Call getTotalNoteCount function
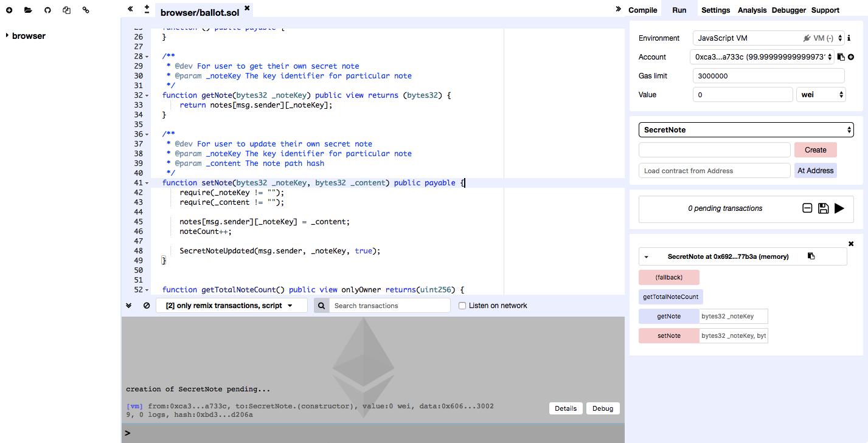The image size is (868, 443). (x=671, y=297)
